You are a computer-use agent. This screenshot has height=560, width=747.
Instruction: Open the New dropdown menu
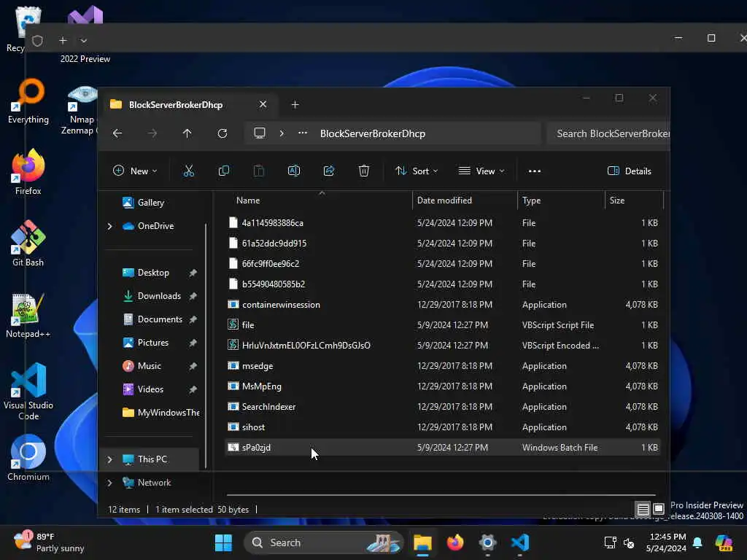tap(135, 171)
